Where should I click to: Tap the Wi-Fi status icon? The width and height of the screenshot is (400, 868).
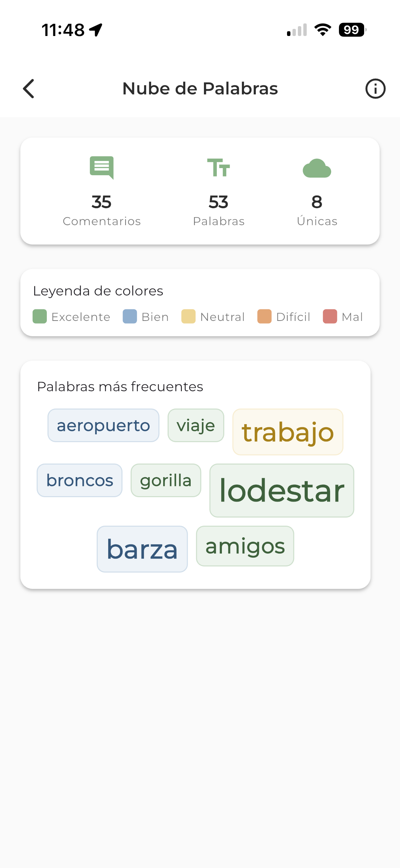323,30
